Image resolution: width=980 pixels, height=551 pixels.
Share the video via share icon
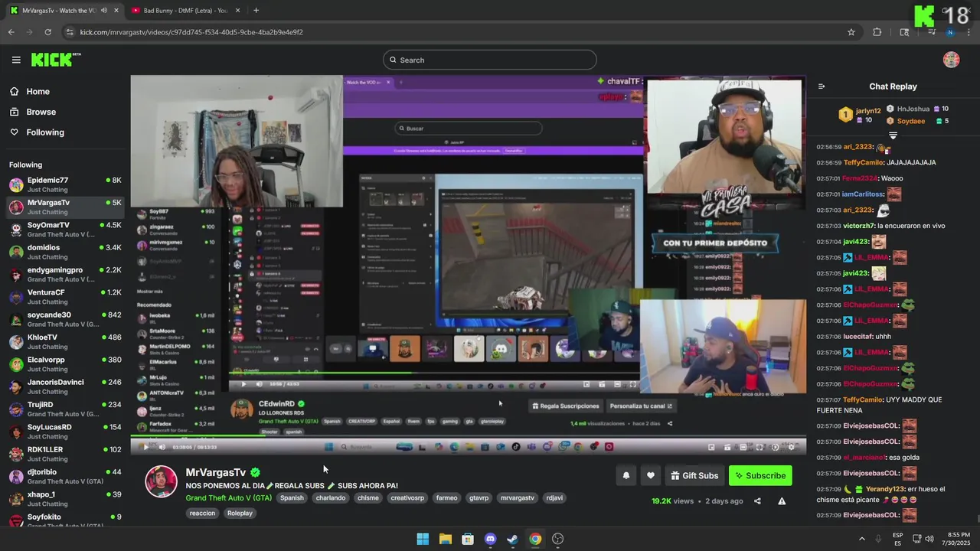coord(757,501)
